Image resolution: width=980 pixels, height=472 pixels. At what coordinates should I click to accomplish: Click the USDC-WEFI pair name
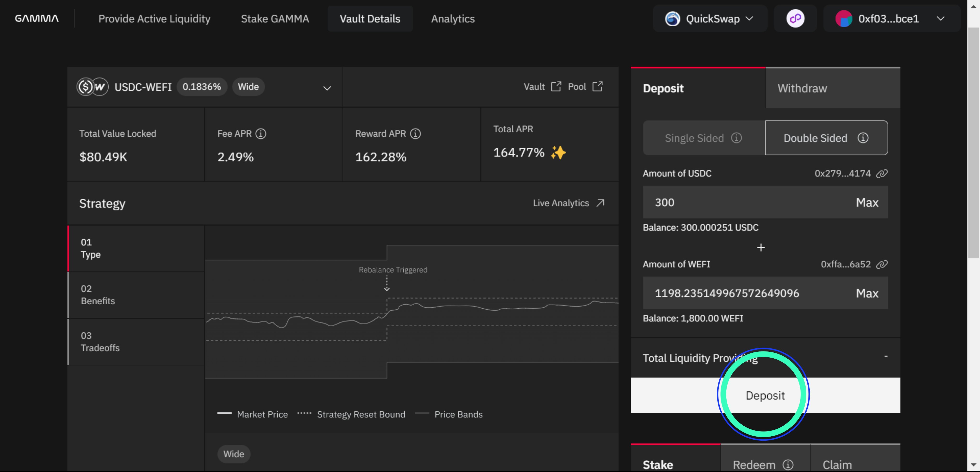pos(143,87)
